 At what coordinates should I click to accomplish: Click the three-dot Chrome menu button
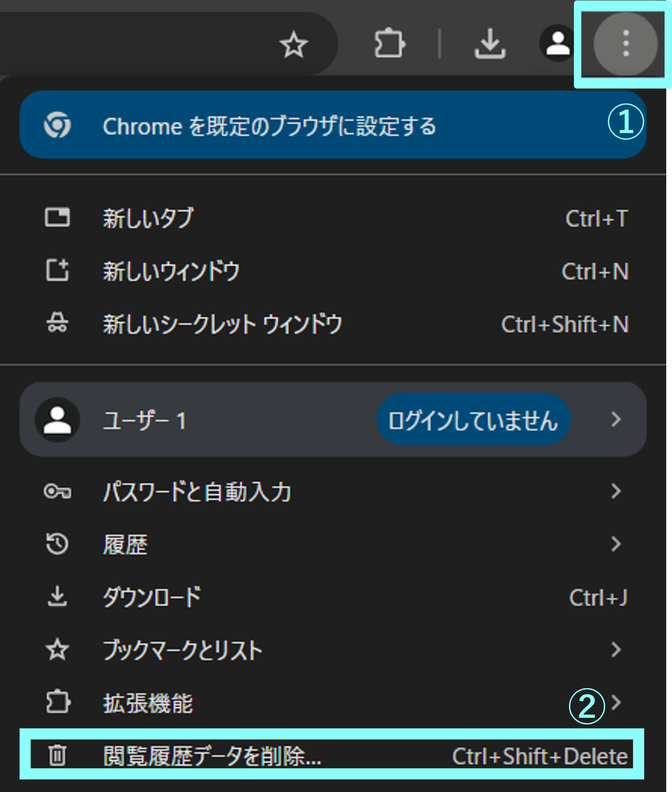tap(625, 43)
